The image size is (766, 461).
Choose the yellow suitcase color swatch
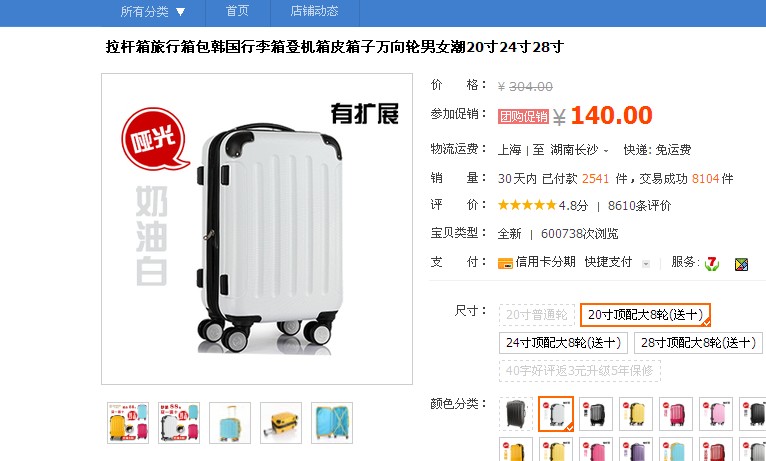636,414
